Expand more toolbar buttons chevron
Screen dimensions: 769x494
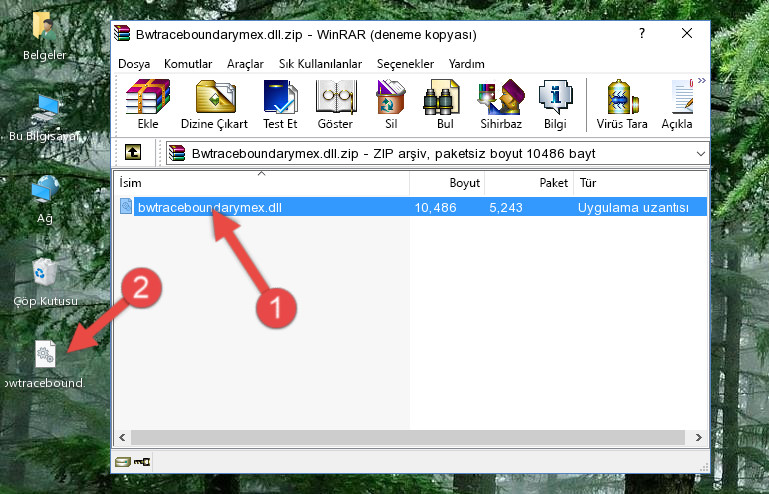pos(702,81)
